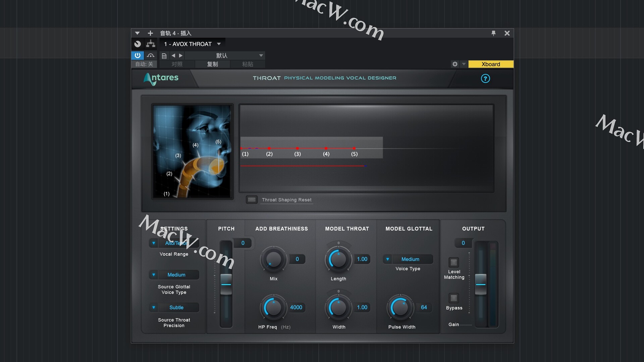Open the plugin window dropdown menu arrow
Image resolution: width=644 pixels, height=362 pixels.
pos(137,33)
